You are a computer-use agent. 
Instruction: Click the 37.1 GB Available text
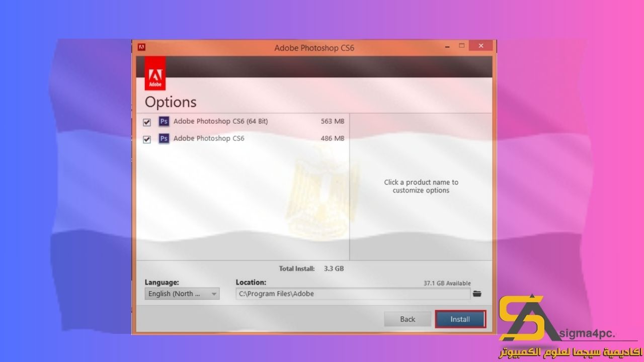[447, 284]
